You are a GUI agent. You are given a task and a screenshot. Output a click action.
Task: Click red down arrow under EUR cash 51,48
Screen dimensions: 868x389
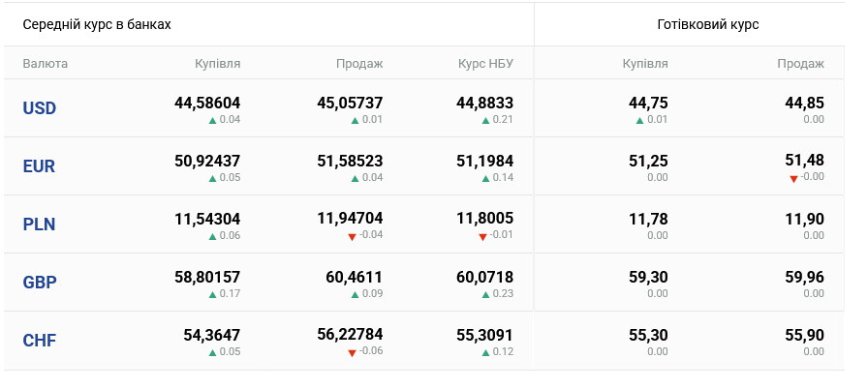793,179
